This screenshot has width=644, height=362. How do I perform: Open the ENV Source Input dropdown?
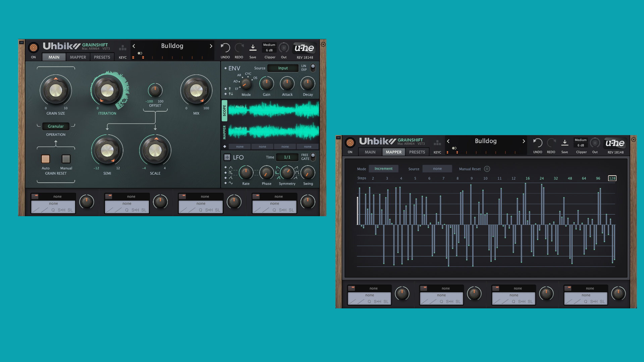coord(283,68)
